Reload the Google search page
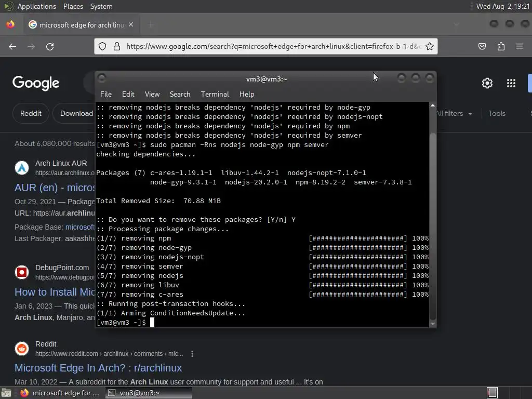The width and height of the screenshot is (532, 399). tap(50, 46)
